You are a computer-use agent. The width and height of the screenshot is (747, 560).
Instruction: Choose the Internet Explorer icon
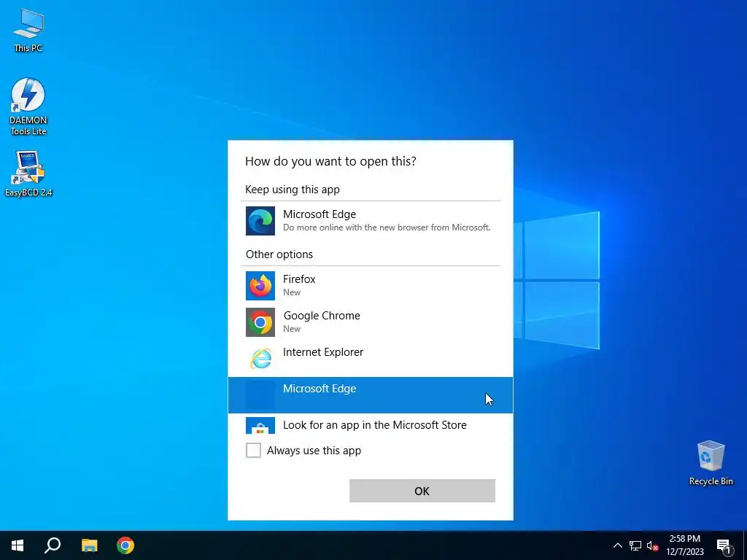(x=260, y=359)
